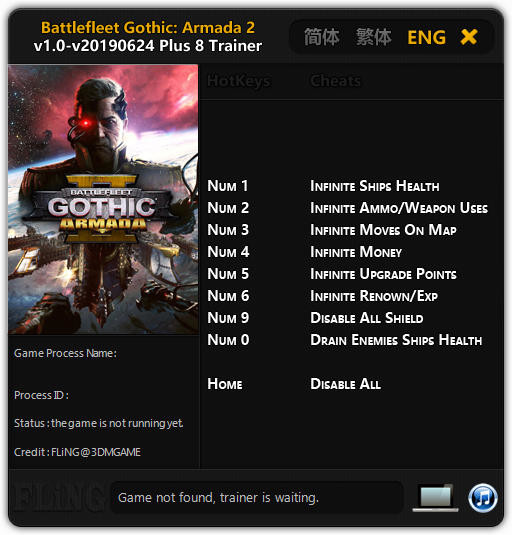This screenshot has width=512, height=535.
Task: Toggle Infinite Moves On Map cheat
Action: click(x=383, y=230)
